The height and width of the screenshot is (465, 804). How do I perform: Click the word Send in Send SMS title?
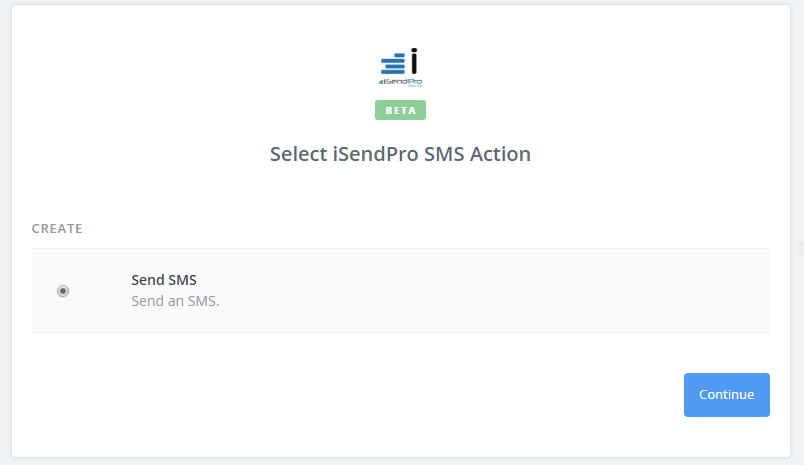click(148, 280)
